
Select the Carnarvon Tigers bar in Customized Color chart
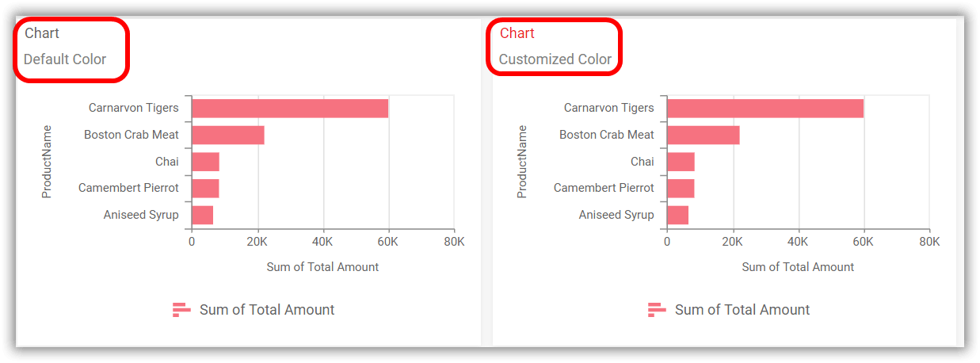point(765,109)
